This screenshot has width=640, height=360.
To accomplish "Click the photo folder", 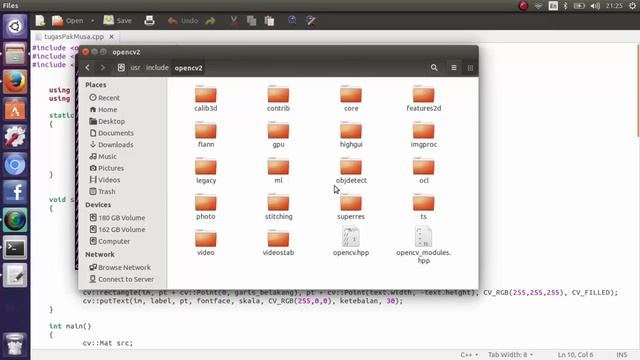I will tap(206, 207).
